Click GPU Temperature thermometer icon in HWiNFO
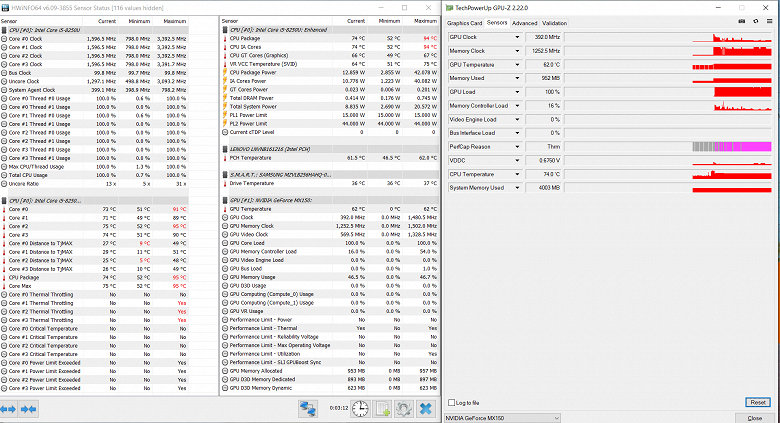Image resolution: width=780 pixels, height=423 pixels. click(225, 209)
